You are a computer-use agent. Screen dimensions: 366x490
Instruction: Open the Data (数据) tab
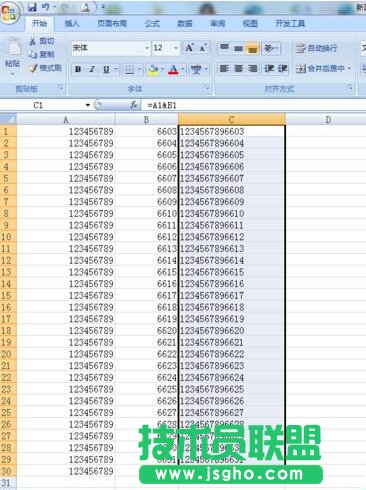point(185,24)
